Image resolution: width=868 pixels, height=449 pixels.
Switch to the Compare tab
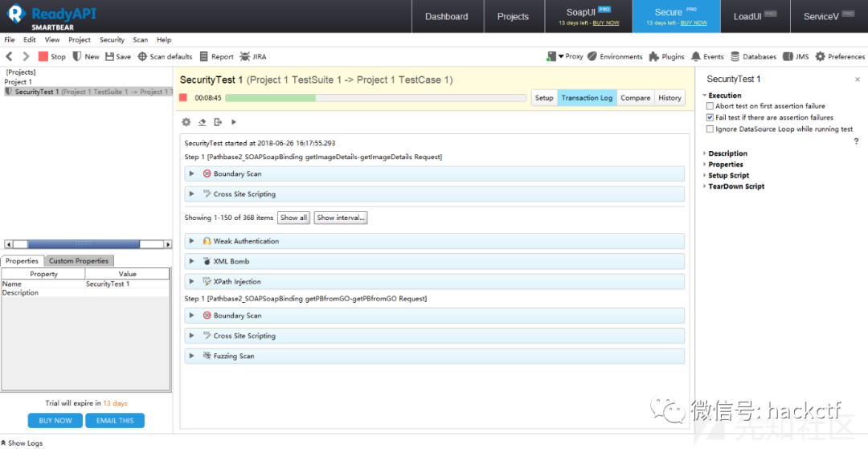click(x=636, y=98)
